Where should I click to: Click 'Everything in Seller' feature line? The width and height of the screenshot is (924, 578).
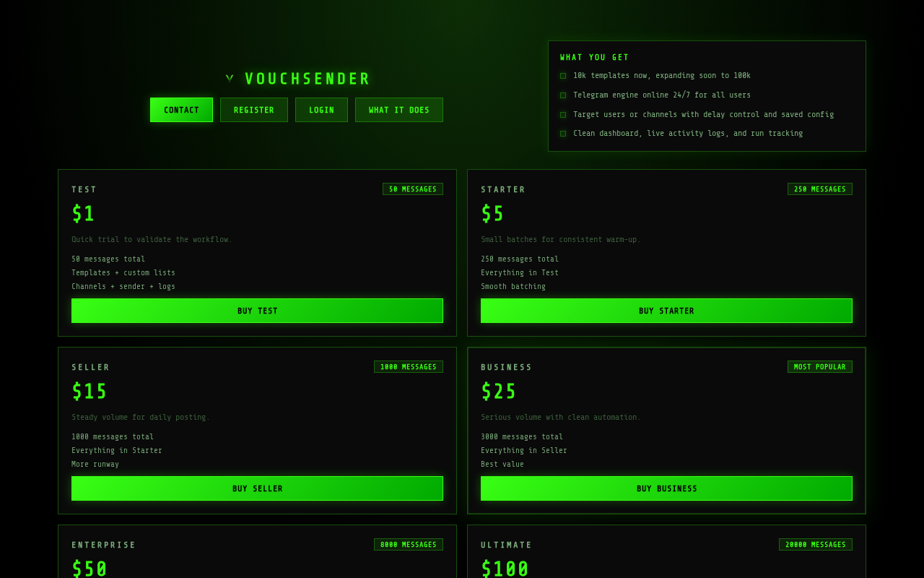pos(524,451)
